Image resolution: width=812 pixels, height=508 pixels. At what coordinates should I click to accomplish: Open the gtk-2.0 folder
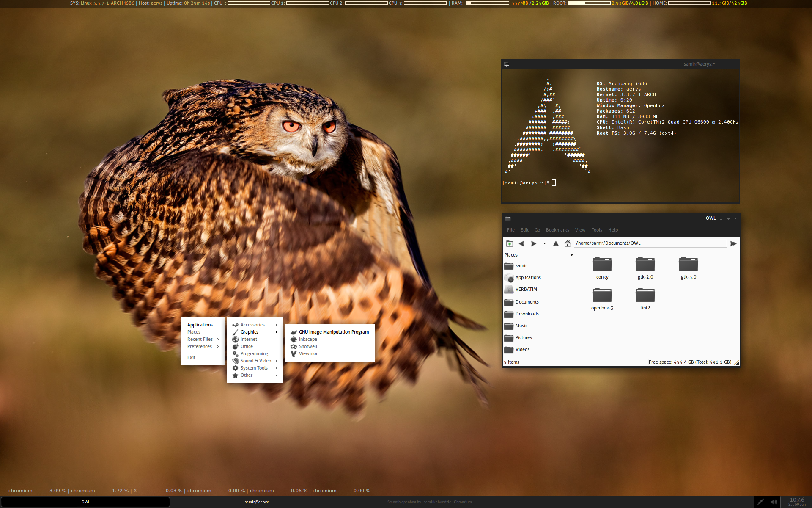pyautogui.click(x=645, y=268)
